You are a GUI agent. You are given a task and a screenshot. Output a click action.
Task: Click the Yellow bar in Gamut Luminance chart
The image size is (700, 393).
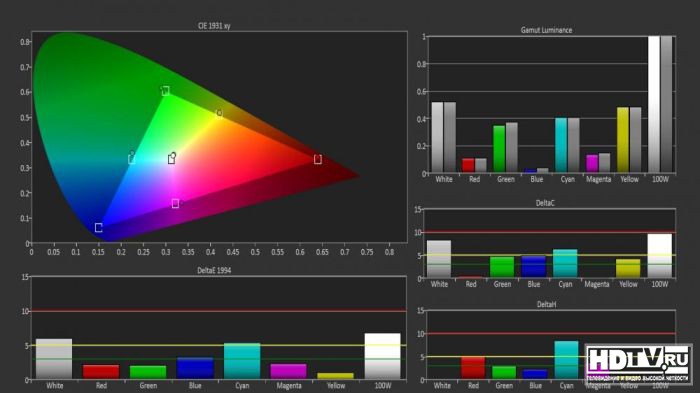tap(623, 139)
